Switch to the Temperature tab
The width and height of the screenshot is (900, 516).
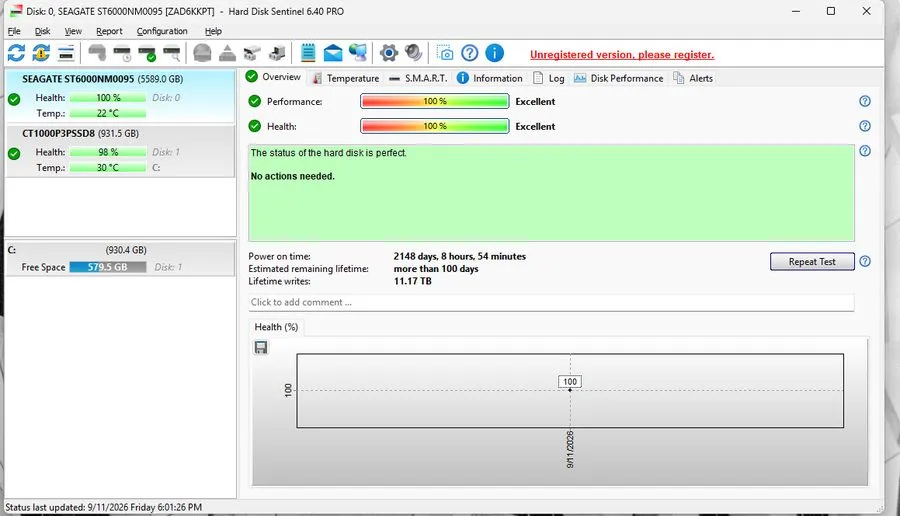coord(346,78)
